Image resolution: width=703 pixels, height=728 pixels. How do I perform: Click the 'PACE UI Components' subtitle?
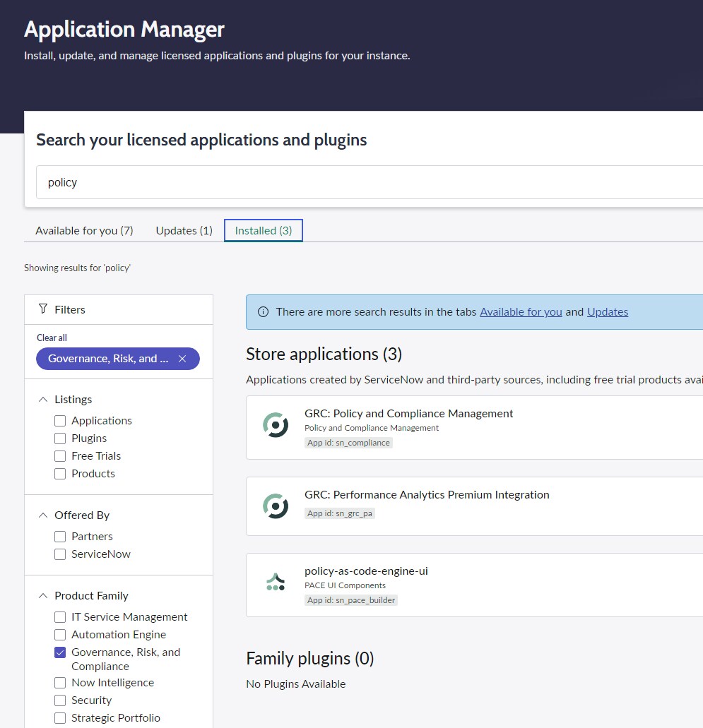345,585
